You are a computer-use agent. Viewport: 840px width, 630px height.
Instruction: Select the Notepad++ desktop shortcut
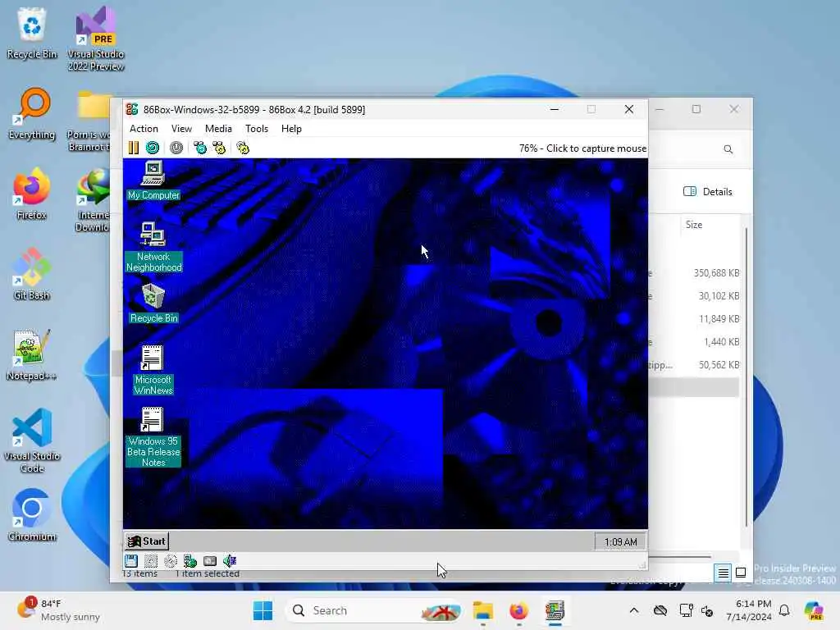pos(32,354)
